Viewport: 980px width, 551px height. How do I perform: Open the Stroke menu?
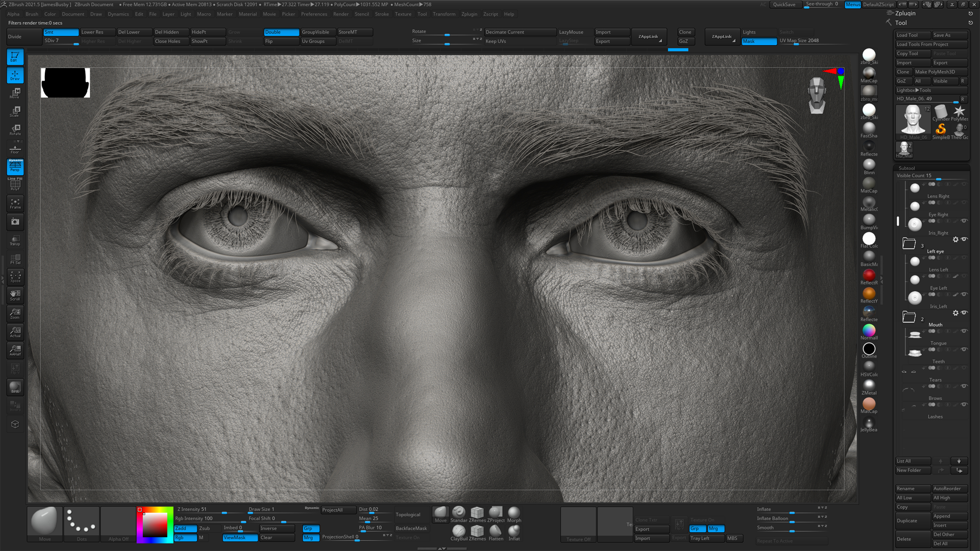(381, 14)
